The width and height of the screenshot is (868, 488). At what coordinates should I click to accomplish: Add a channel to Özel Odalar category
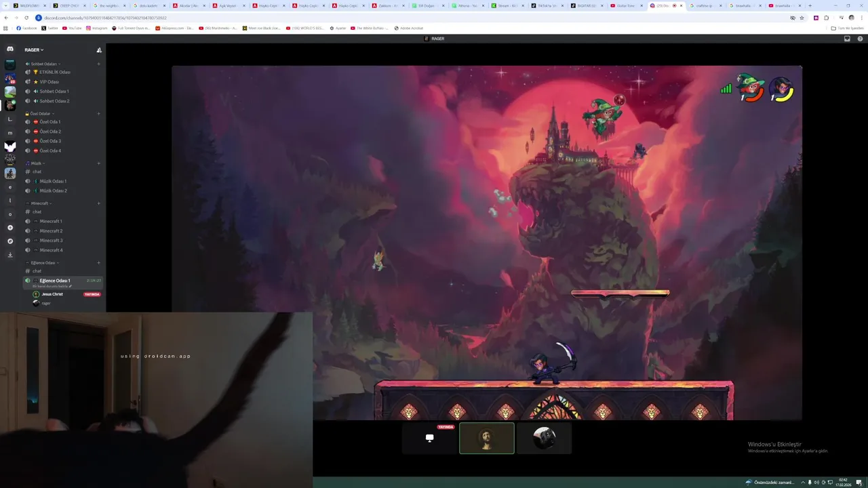click(x=98, y=113)
